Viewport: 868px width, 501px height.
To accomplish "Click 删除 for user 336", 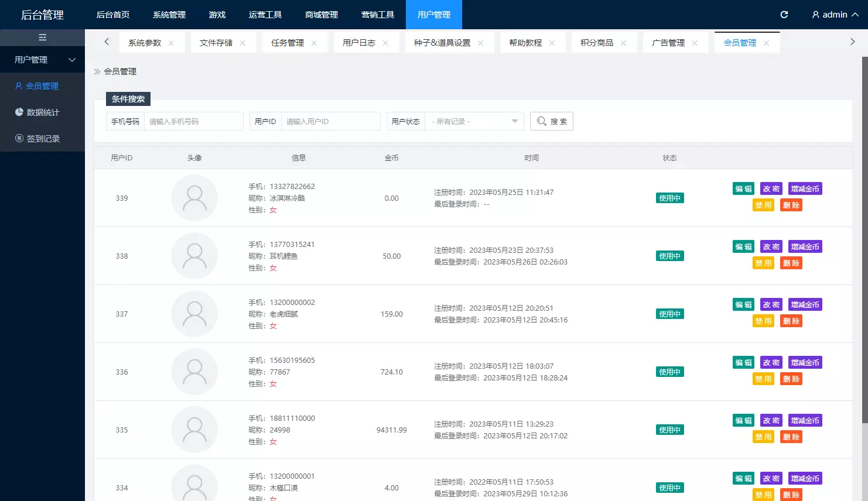I will [x=791, y=379].
